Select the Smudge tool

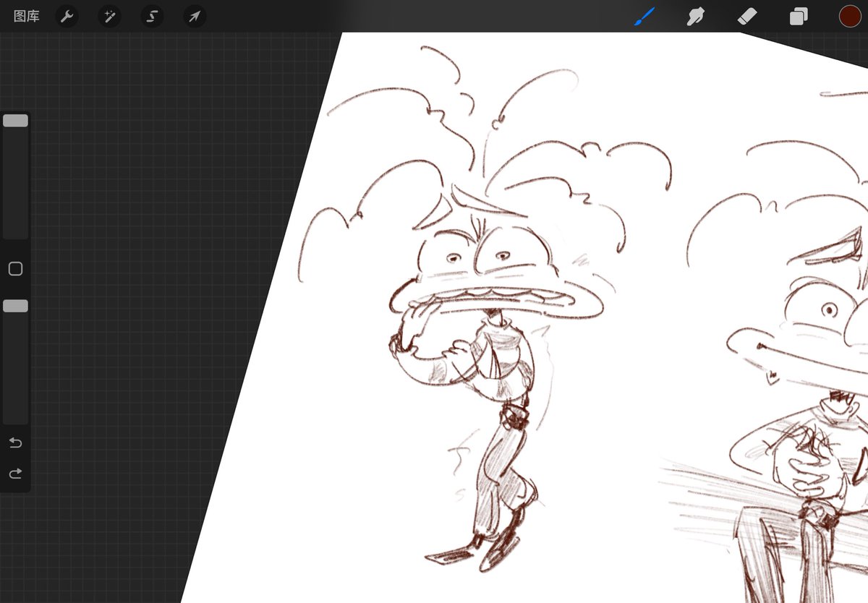pos(695,16)
